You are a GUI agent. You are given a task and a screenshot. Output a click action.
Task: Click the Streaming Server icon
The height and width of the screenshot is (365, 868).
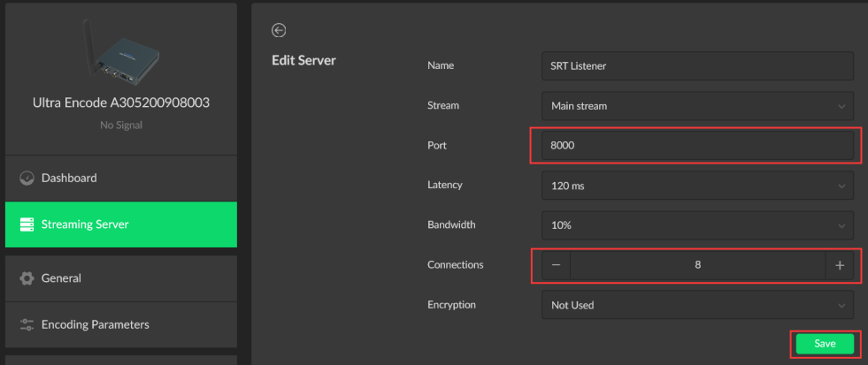click(x=27, y=224)
